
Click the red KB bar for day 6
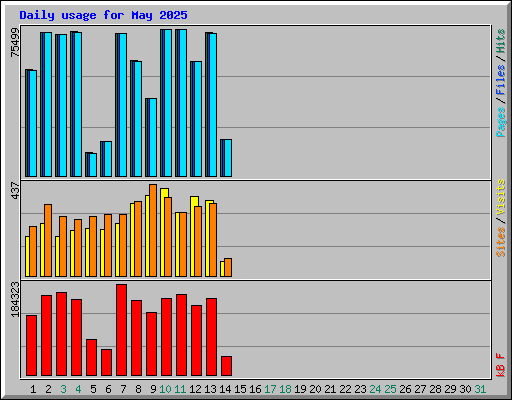click(106, 363)
